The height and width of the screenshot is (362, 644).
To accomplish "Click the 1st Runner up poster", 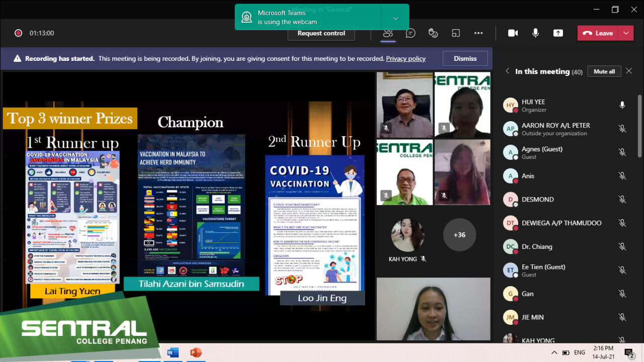I will (x=73, y=217).
